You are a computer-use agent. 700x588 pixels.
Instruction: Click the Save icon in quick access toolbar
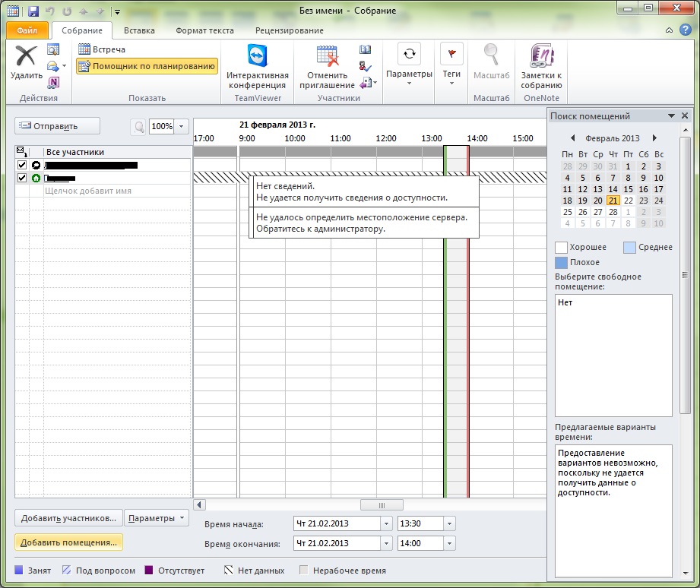[x=33, y=11]
